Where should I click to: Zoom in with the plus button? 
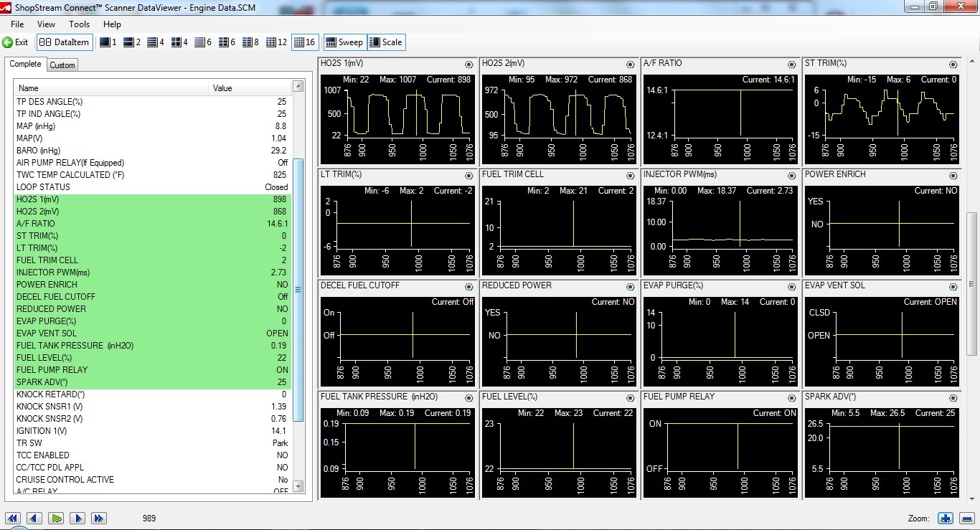(946, 518)
